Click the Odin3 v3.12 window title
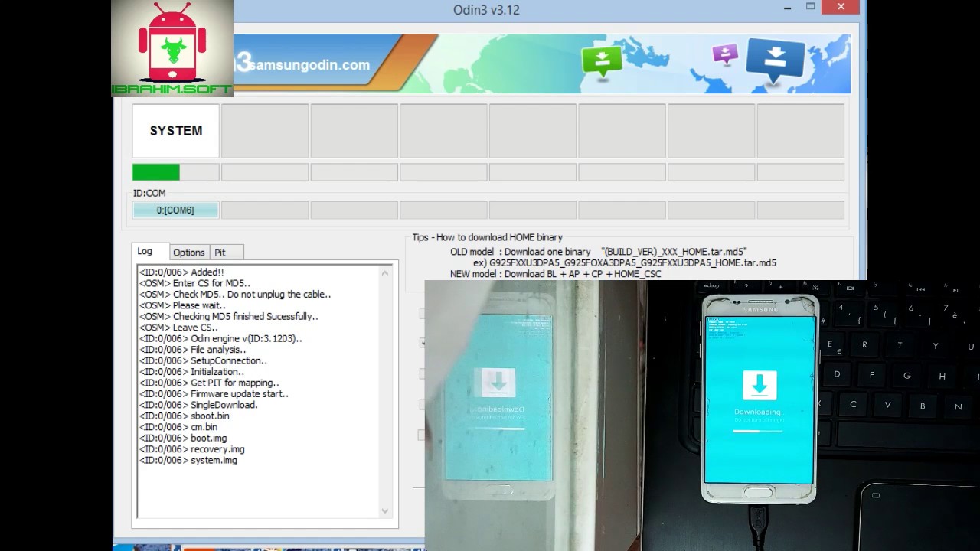Viewport: 980px width, 551px height. pos(486,10)
